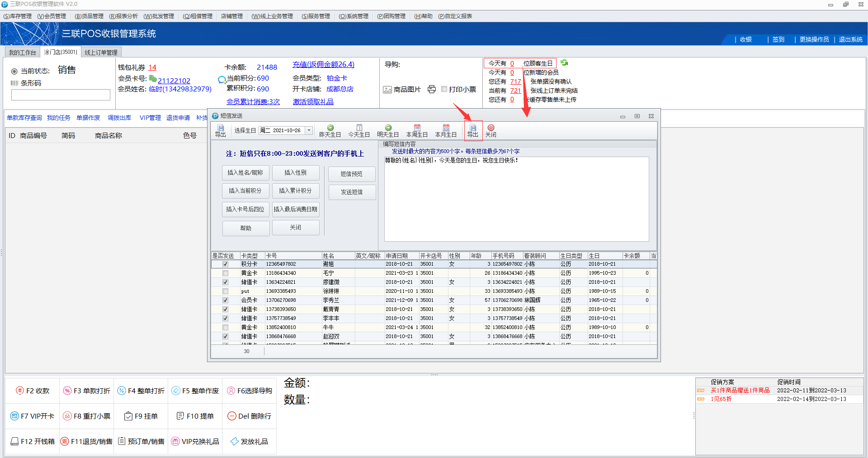Click F11退货/销售
Screen dimensions: 868x458
click(87, 441)
